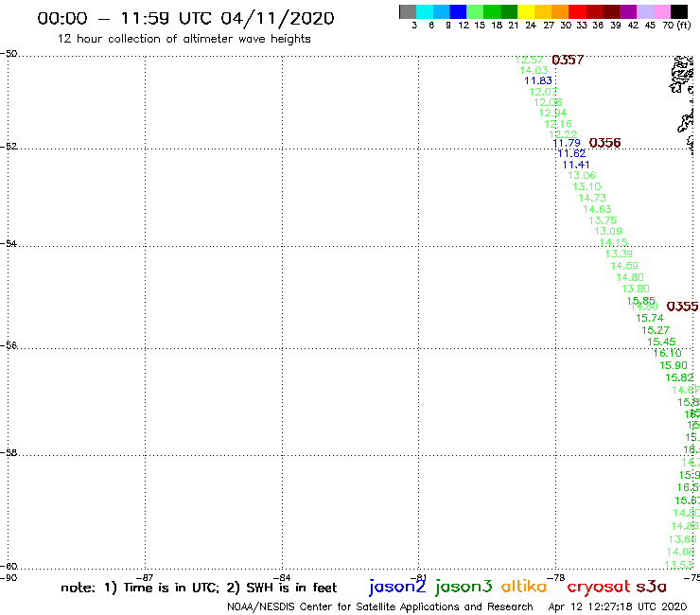This screenshot has height=615, width=700.
Task: Select the reading 12.94
Action: coord(552,113)
